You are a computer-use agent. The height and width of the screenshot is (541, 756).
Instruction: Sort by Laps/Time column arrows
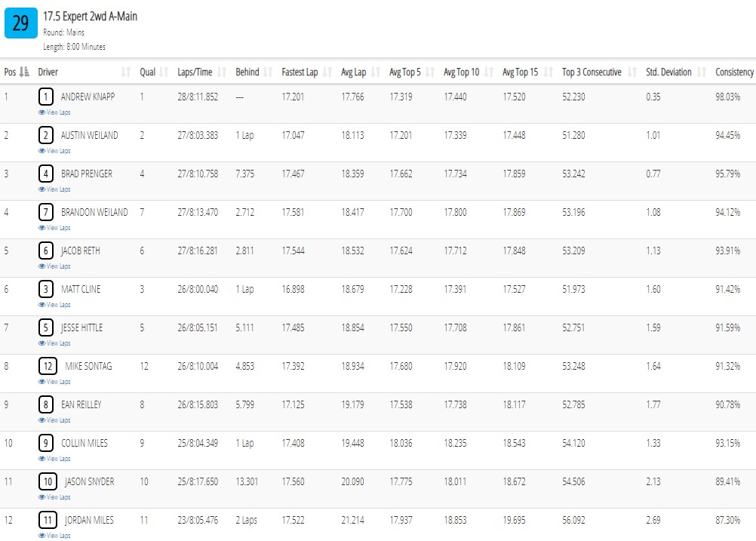[x=222, y=72]
